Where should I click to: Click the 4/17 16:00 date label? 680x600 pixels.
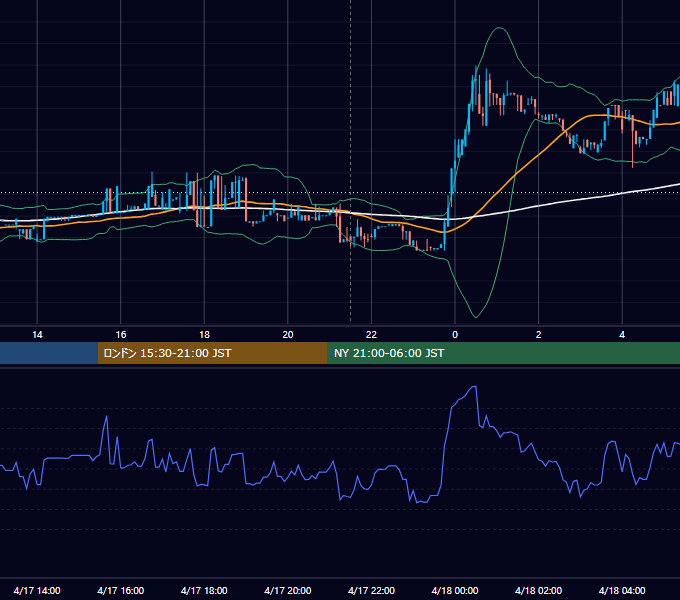[121, 590]
